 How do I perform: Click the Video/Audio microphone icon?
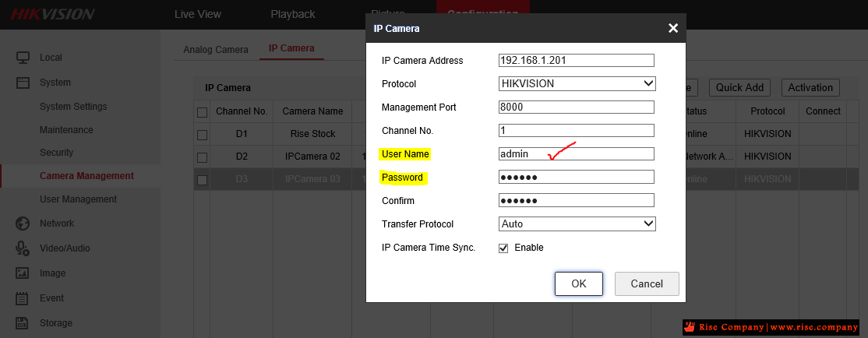[x=22, y=248]
